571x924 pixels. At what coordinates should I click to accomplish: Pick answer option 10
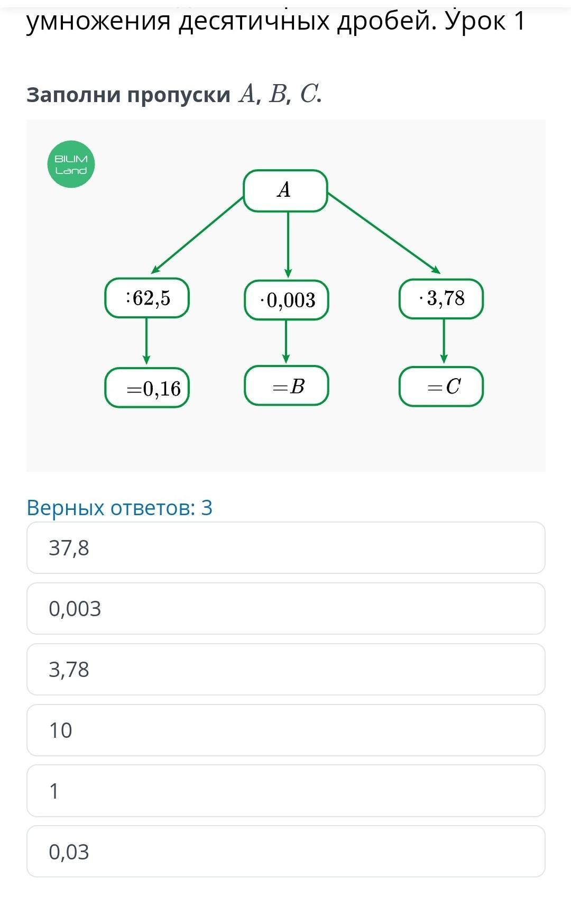[285, 730]
